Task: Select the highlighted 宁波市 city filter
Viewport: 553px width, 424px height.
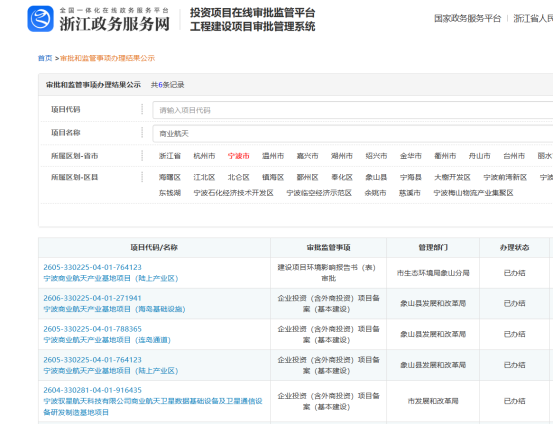Action: (x=238, y=156)
